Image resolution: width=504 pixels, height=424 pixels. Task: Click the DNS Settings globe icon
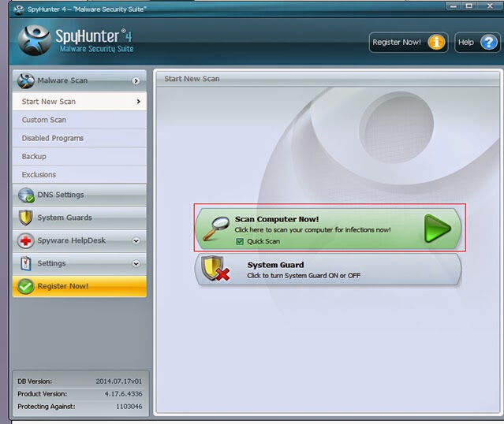(26, 195)
